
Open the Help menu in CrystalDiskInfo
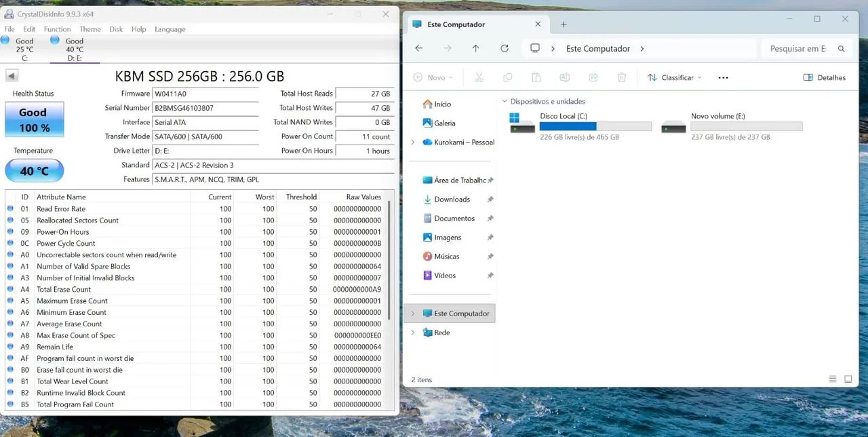(x=139, y=29)
